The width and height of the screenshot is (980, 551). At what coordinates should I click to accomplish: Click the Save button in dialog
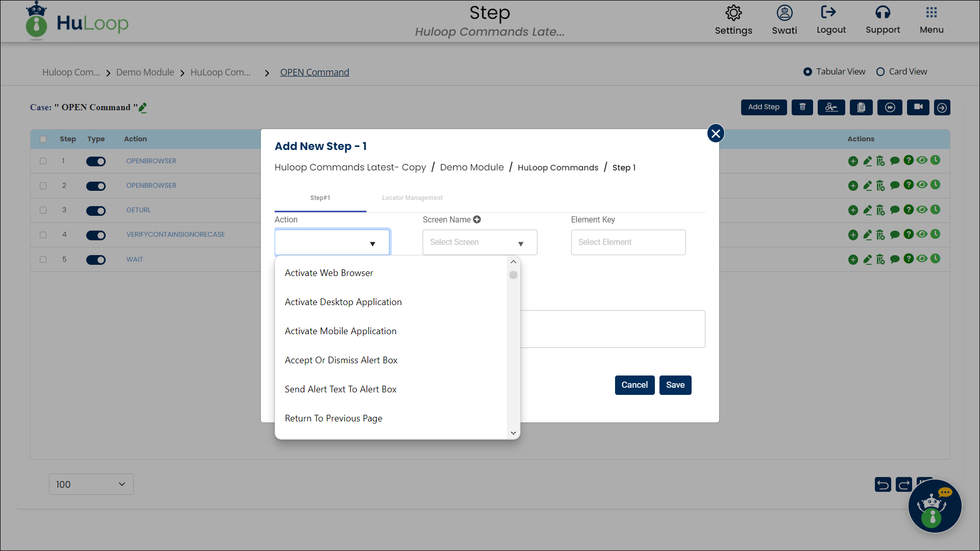[x=675, y=385]
